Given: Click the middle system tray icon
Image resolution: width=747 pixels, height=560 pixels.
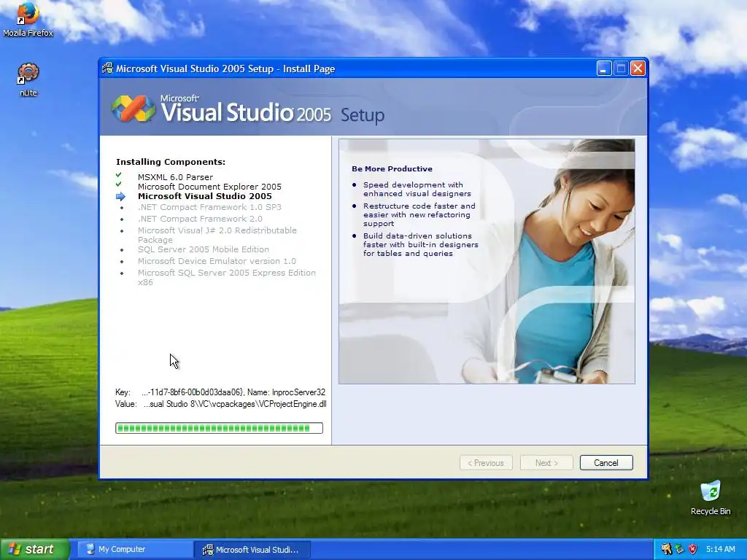Looking at the screenshot, I should [679, 549].
